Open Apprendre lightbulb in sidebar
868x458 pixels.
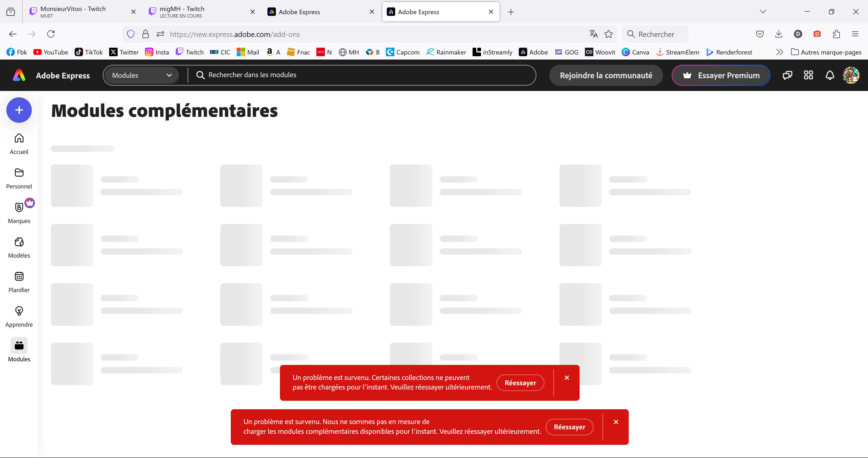19,316
